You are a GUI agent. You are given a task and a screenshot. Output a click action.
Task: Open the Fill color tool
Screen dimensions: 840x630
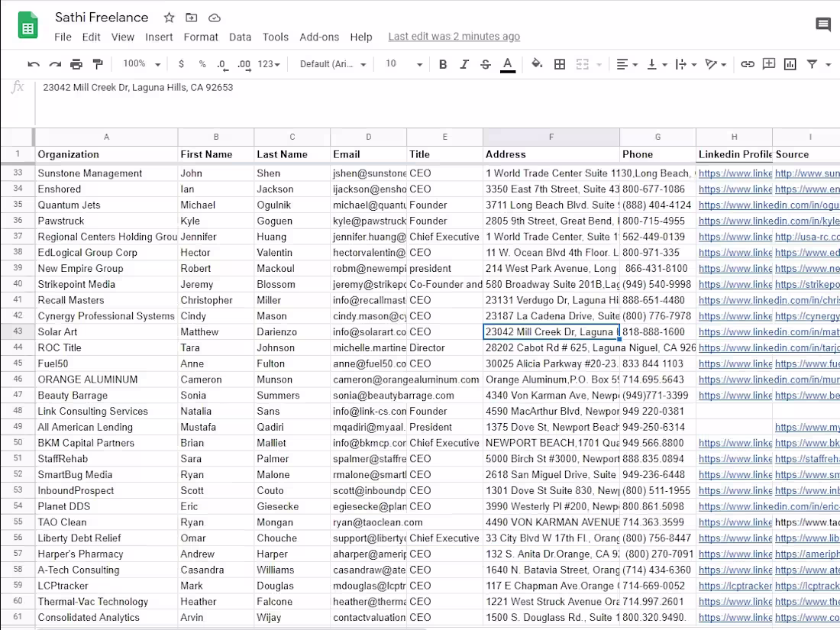535,64
